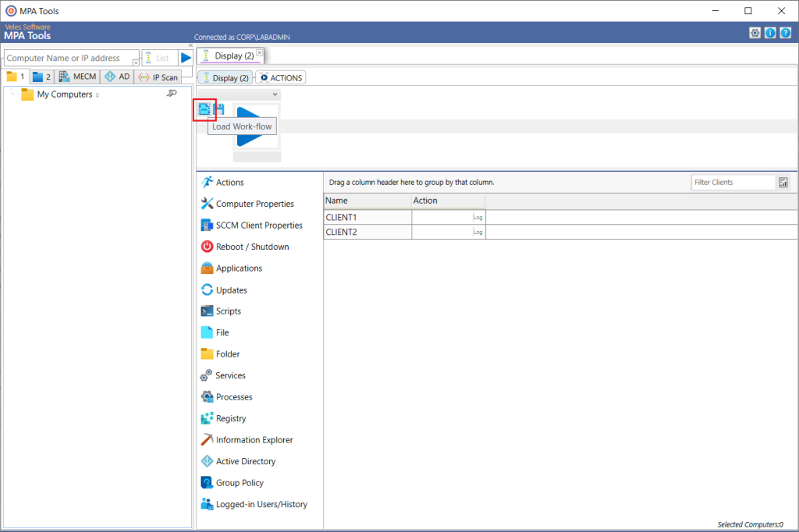Sort by the Action column header
This screenshot has height=532, width=799.
pos(448,200)
